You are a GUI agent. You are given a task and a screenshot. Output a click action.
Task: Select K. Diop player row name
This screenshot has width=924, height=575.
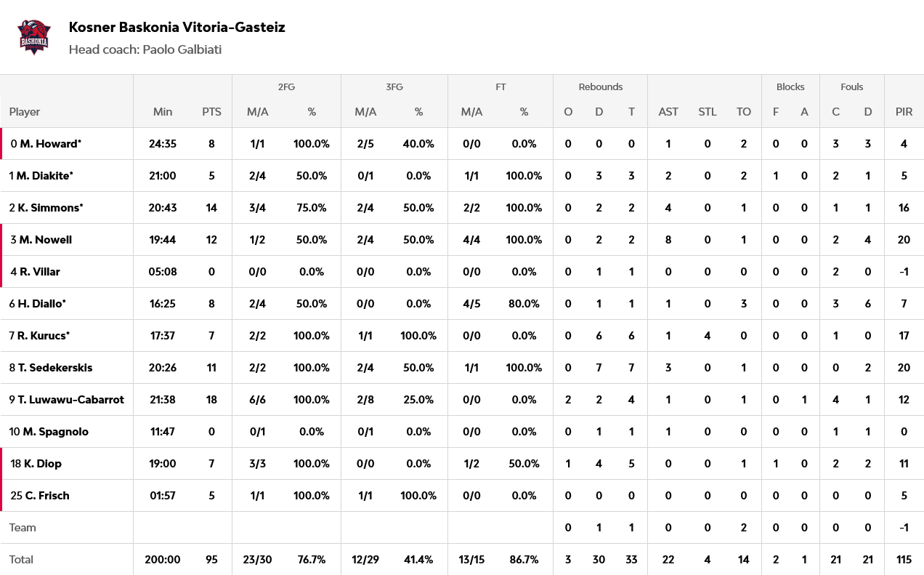coord(42,464)
